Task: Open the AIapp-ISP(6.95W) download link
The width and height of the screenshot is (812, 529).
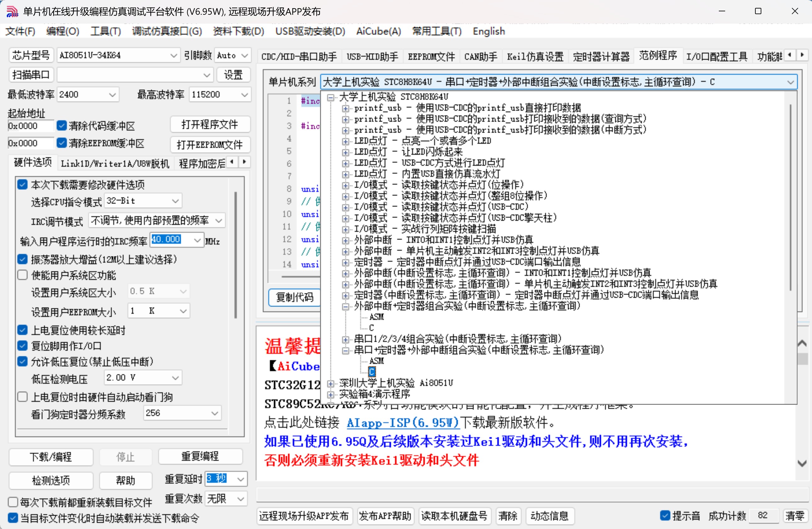Action: tap(403, 423)
